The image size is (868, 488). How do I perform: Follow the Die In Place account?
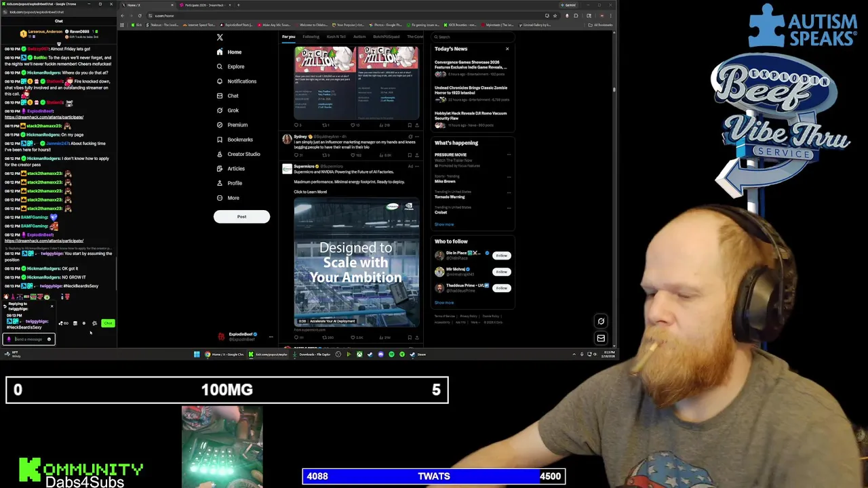tap(501, 256)
